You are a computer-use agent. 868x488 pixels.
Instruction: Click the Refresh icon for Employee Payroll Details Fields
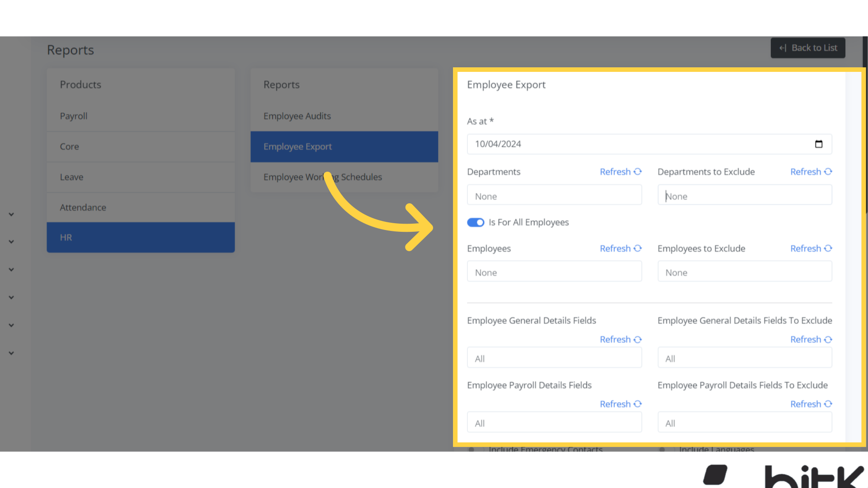[637, 404]
